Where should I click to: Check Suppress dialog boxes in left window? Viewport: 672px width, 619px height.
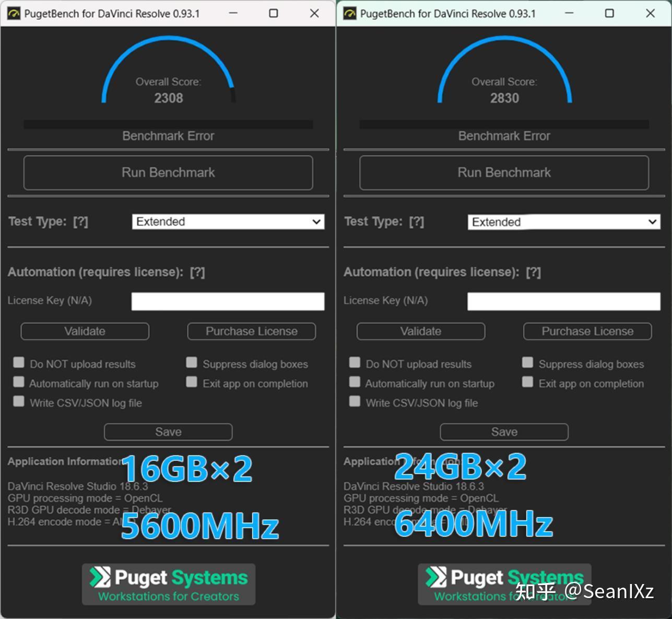(x=192, y=363)
